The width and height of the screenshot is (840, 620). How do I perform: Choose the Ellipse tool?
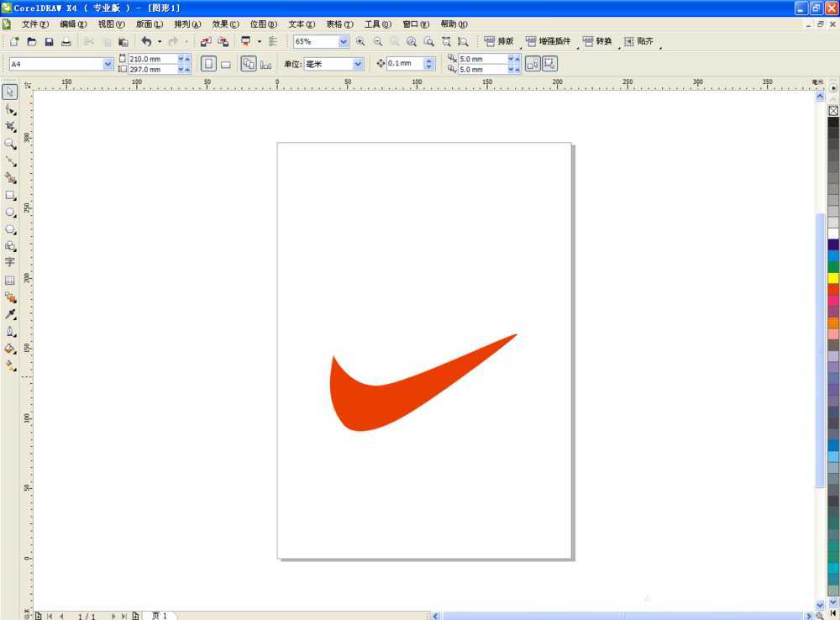click(x=10, y=213)
